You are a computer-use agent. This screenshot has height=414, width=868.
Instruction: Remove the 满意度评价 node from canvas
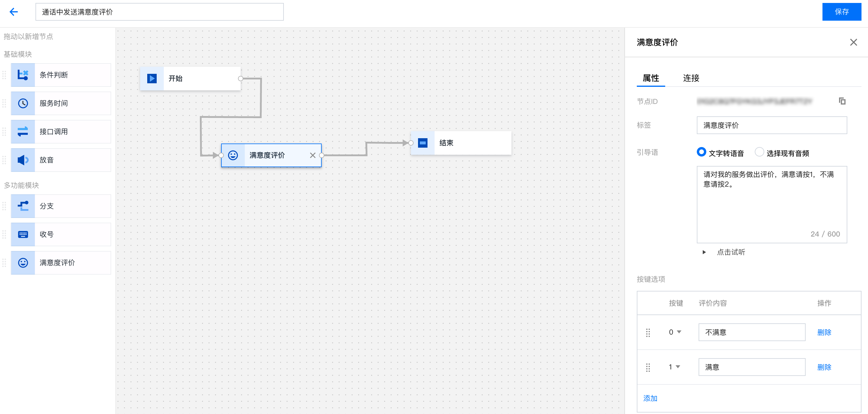[312, 155]
